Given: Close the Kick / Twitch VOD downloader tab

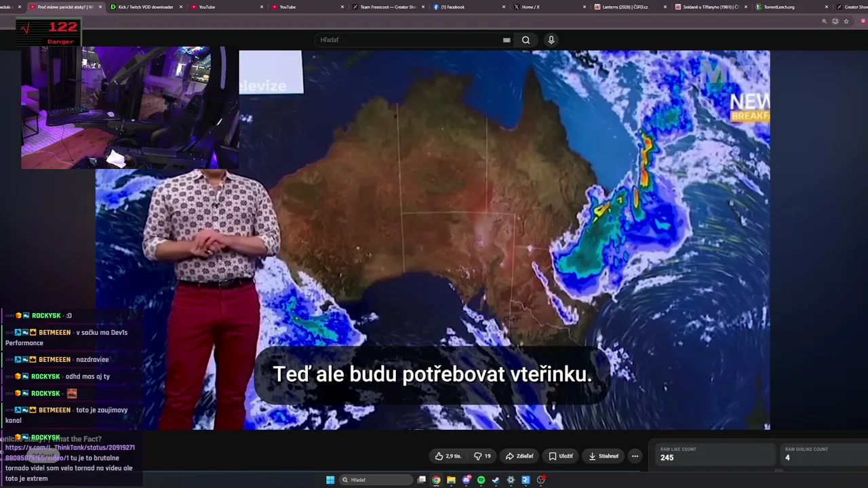Looking at the screenshot, I should tap(181, 7).
